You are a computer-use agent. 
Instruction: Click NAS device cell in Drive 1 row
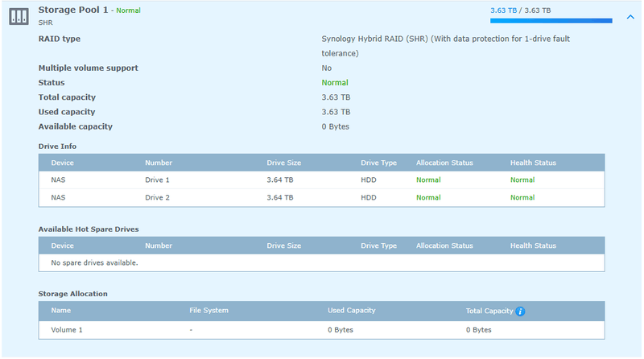point(58,180)
